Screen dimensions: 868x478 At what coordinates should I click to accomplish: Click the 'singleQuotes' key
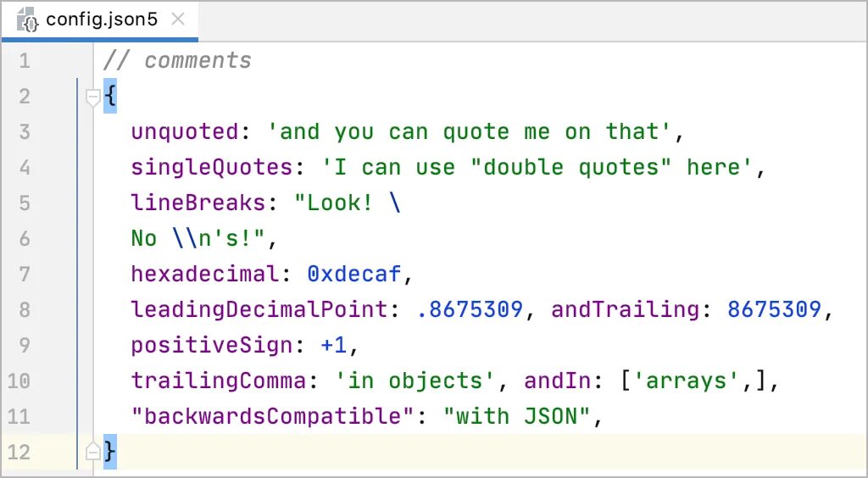click(212, 167)
